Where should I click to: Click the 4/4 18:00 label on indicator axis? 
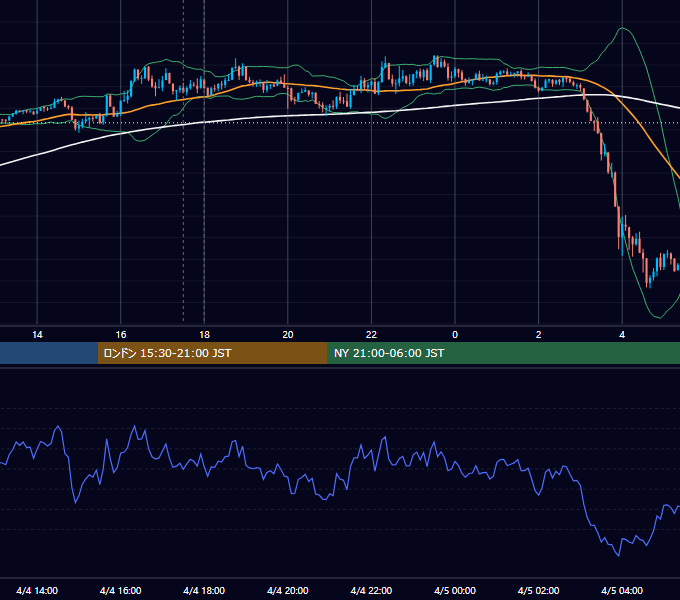(204, 590)
